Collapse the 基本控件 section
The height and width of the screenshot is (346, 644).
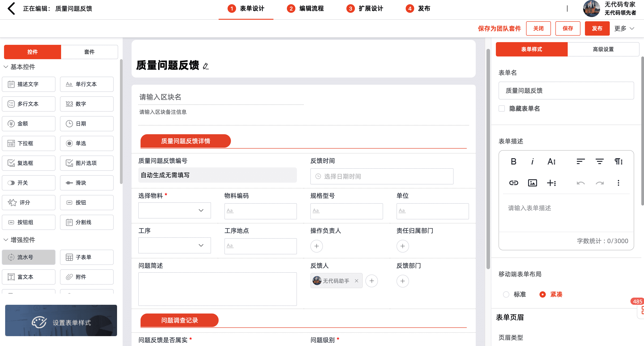click(6, 67)
